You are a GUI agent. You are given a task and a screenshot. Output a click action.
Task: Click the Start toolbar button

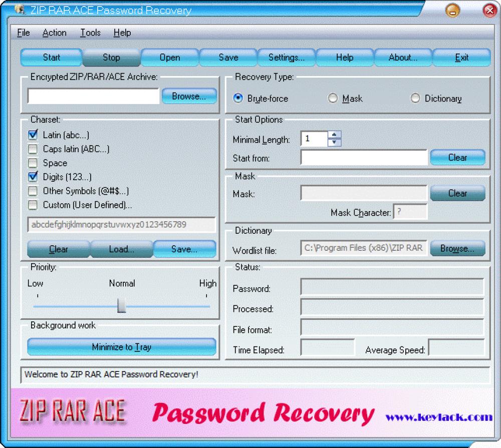(x=51, y=57)
